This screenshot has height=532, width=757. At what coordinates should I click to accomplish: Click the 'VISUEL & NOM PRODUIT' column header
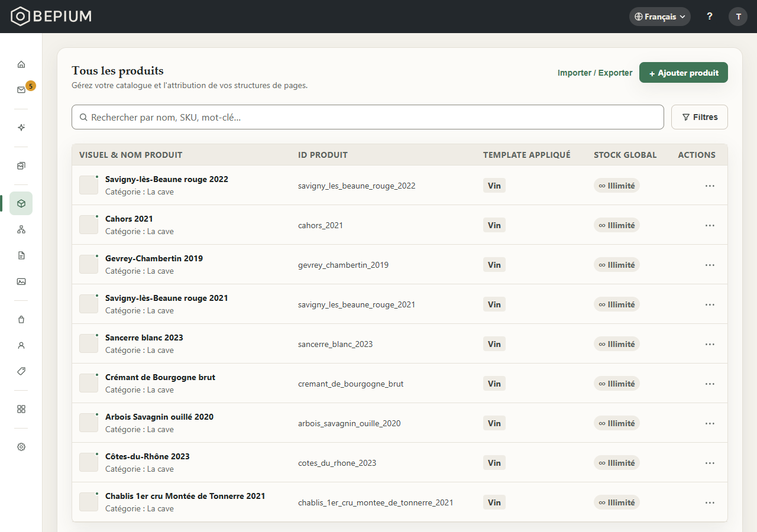click(131, 155)
